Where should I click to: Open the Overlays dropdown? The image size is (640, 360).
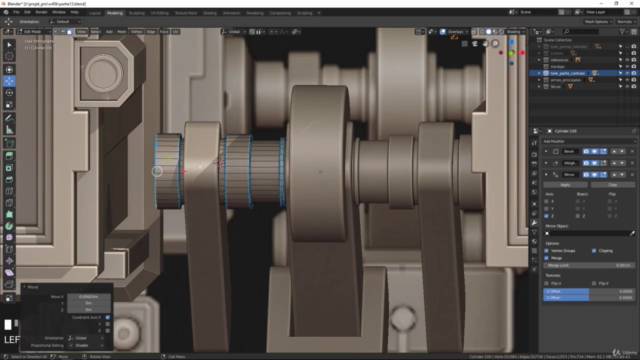coord(457,31)
